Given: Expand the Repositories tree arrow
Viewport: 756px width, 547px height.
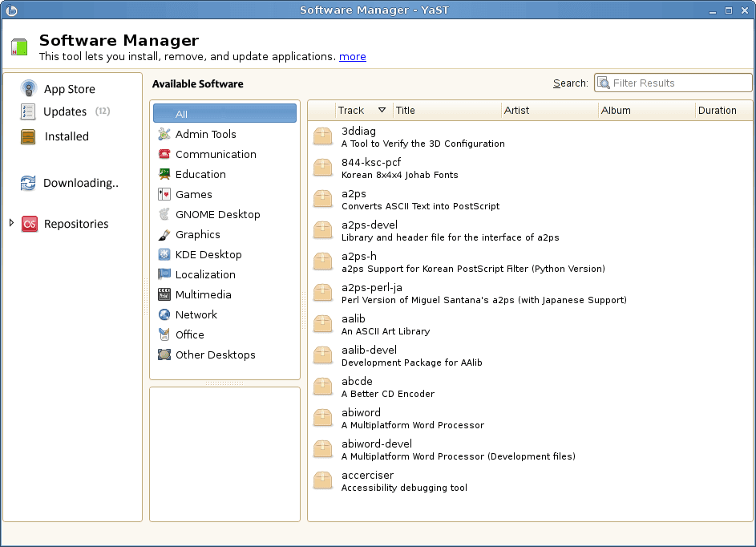Looking at the screenshot, I should click(11, 223).
